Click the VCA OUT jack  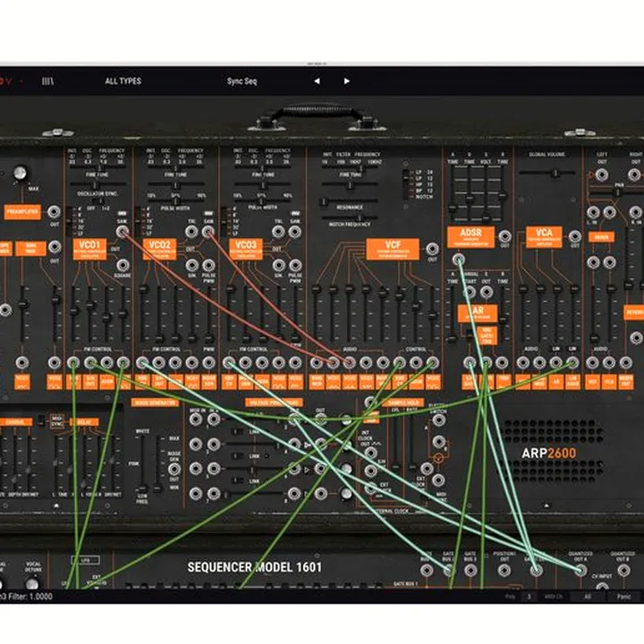click(574, 236)
